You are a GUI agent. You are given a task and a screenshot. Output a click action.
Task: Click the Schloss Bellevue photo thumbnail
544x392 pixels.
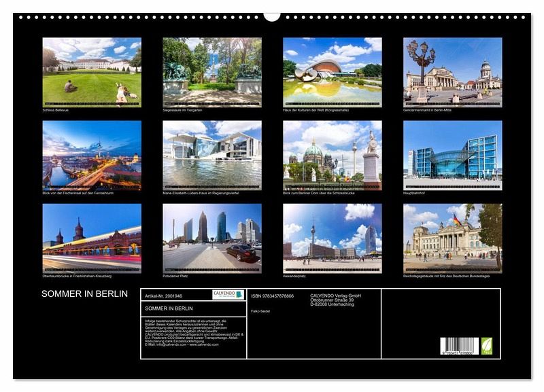tap(92, 73)
